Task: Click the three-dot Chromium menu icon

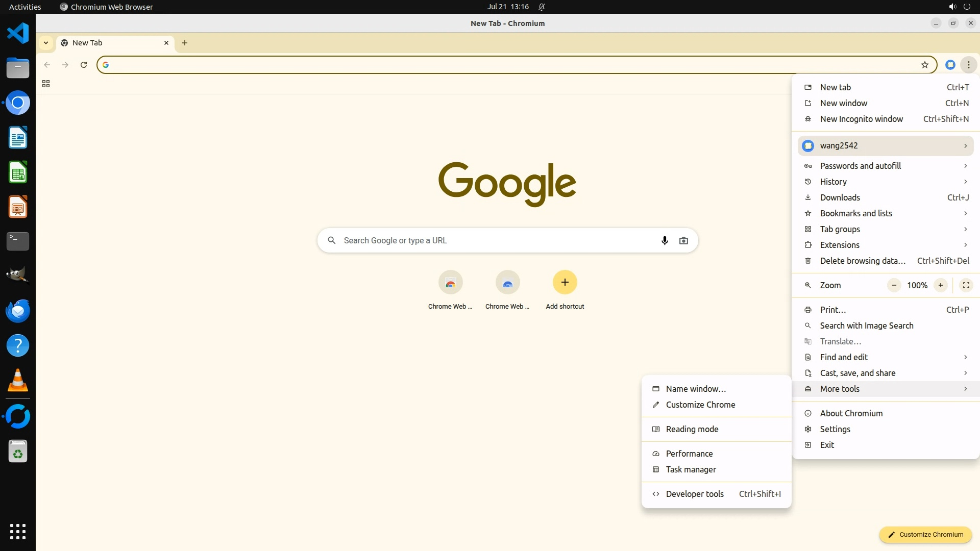Action: pos(968,65)
